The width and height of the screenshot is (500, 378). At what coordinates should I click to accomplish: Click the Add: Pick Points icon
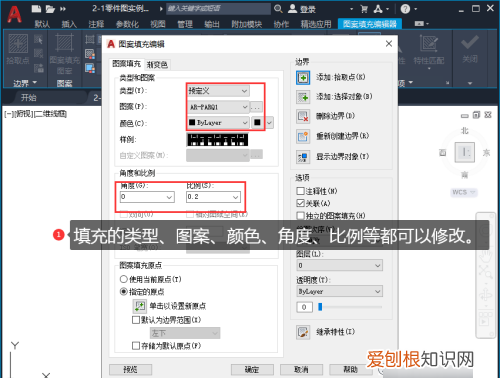pos(303,78)
